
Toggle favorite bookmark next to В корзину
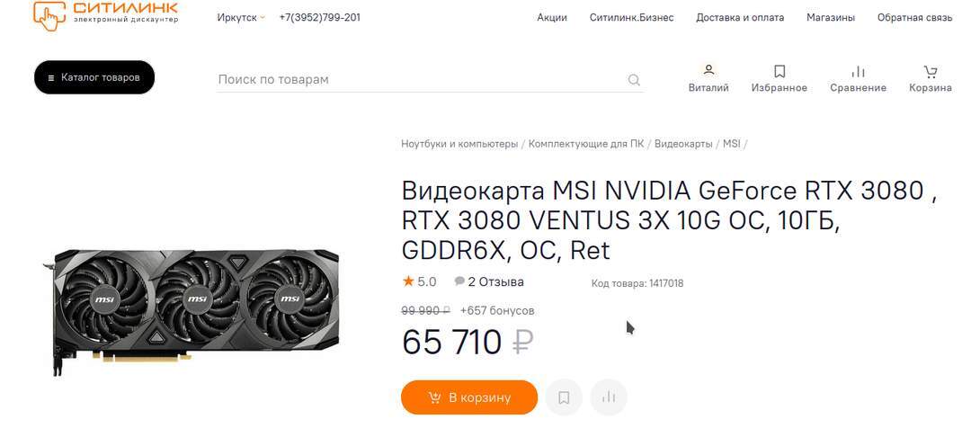tap(564, 397)
